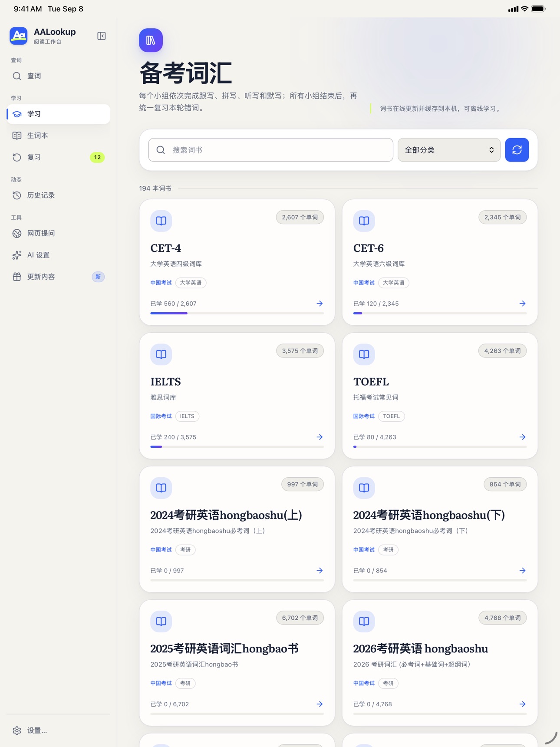The image size is (560, 747).
Task: Click the 4,263 个单词 badge
Action: click(x=502, y=351)
